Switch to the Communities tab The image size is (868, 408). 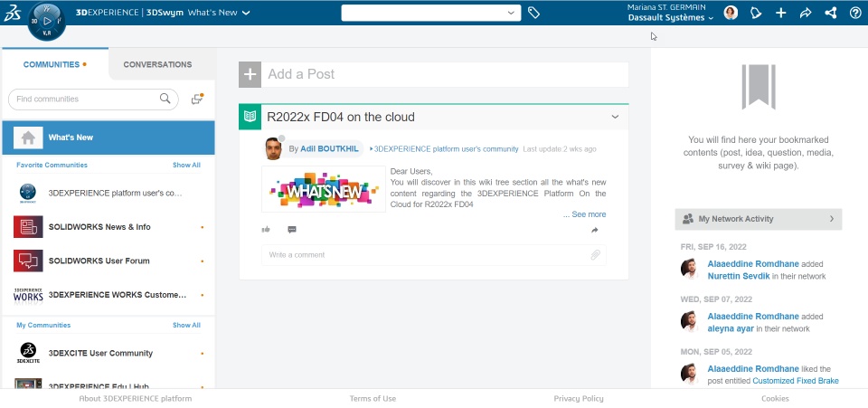55,64
